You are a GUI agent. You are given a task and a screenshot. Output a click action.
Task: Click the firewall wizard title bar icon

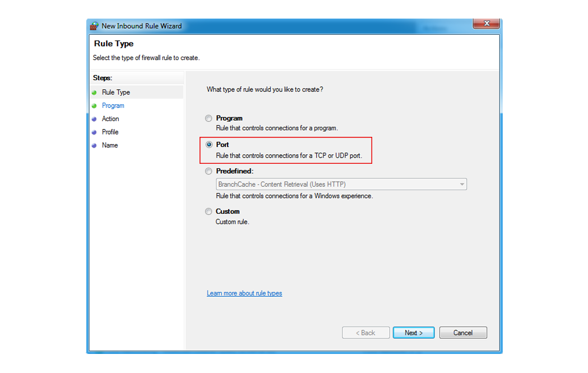point(94,26)
